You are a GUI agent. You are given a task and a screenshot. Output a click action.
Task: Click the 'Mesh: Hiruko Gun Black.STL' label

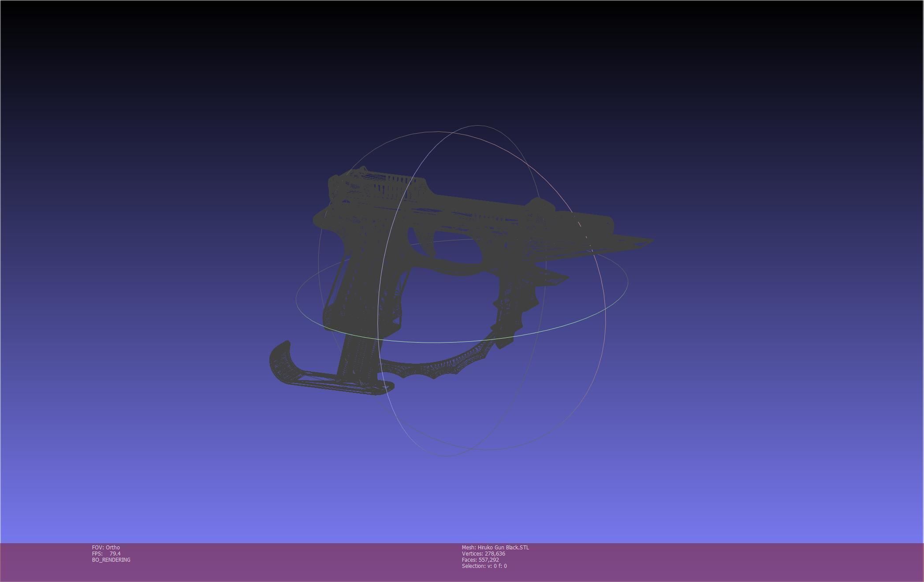click(496, 547)
